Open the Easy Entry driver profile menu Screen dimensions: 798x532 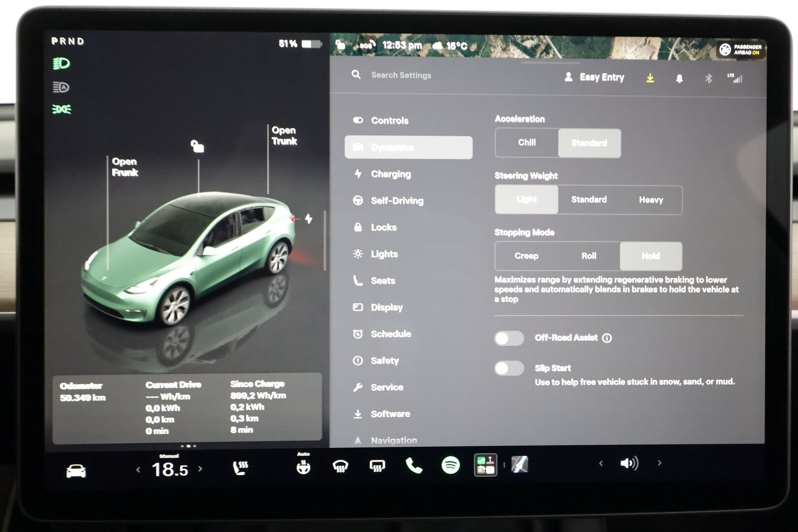click(594, 77)
